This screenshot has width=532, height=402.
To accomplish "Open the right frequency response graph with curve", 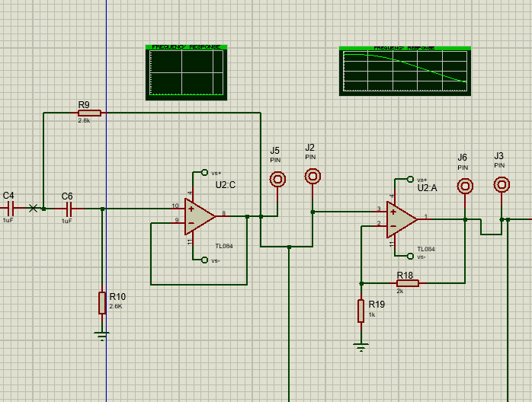I will [x=405, y=71].
